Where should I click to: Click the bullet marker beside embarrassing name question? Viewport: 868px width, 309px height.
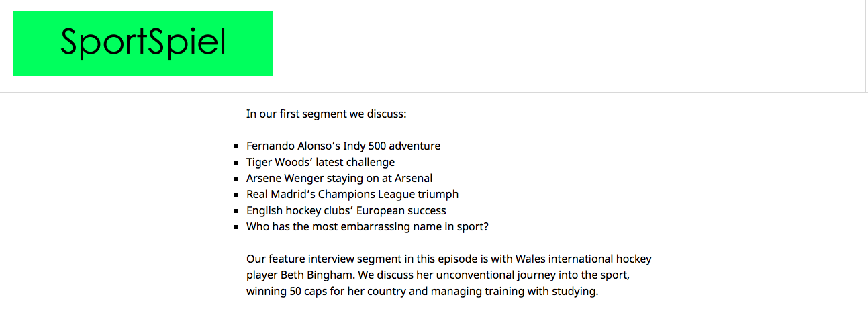[236, 227]
